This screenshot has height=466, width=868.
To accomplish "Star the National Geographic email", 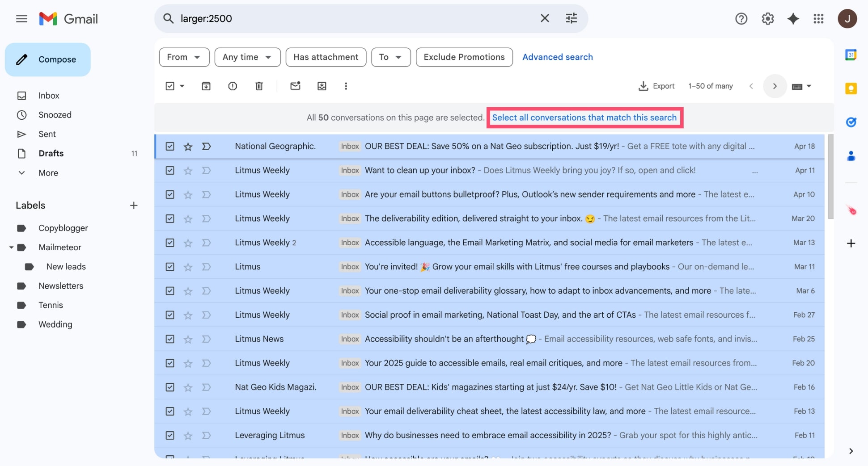I will [x=188, y=147].
